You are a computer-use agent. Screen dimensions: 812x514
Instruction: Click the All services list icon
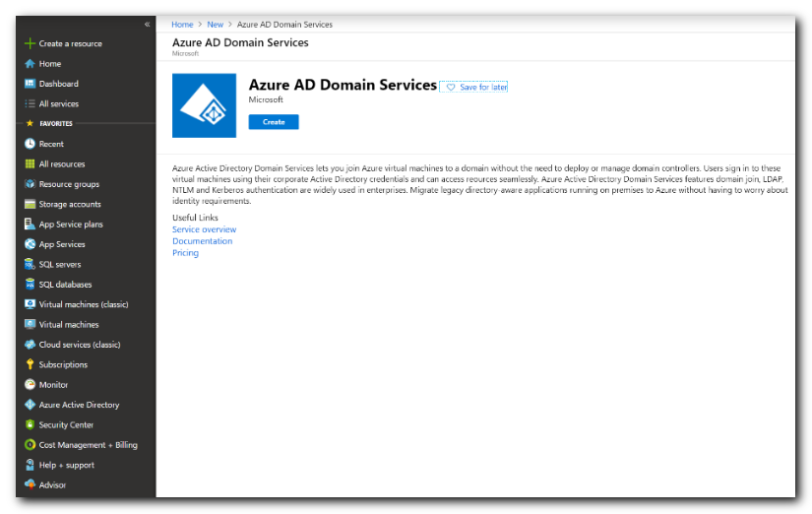click(x=31, y=103)
